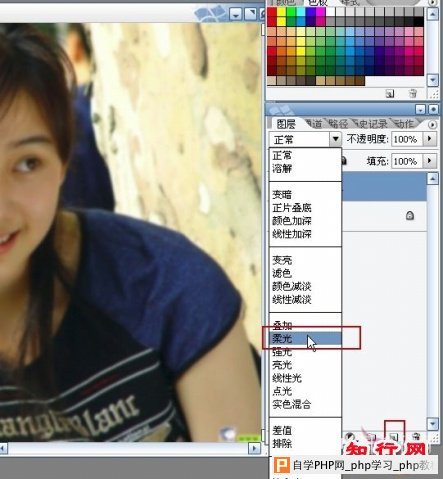
Task: Click new swatch icon in swatches panel
Action: [390, 94]
